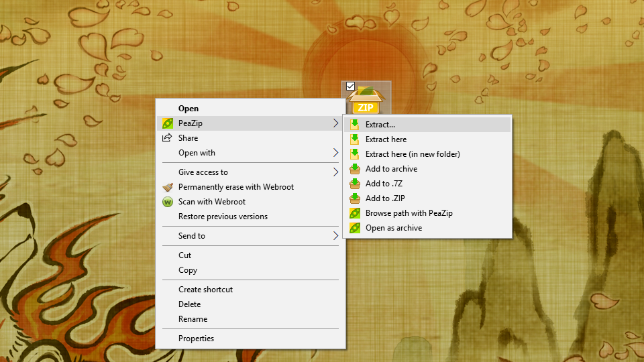644x362 pixels.
Task: Click the Extract... folder arrow icon
Action: click(x=354, y=125)
